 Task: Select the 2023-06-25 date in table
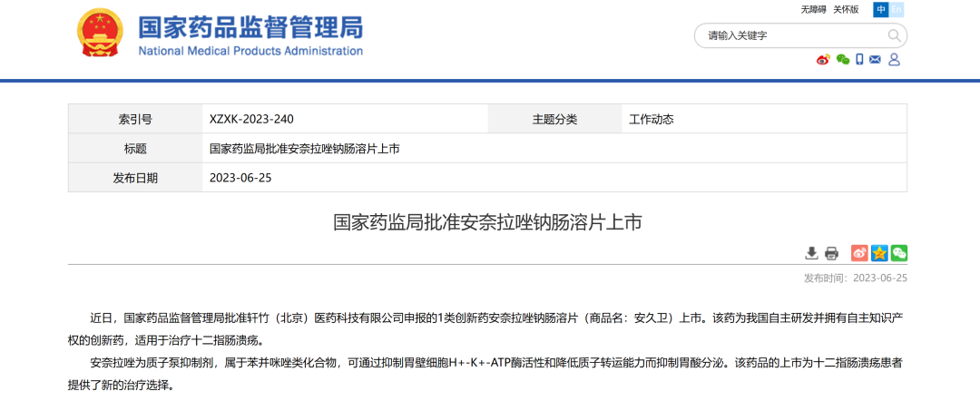pos(240,178)
